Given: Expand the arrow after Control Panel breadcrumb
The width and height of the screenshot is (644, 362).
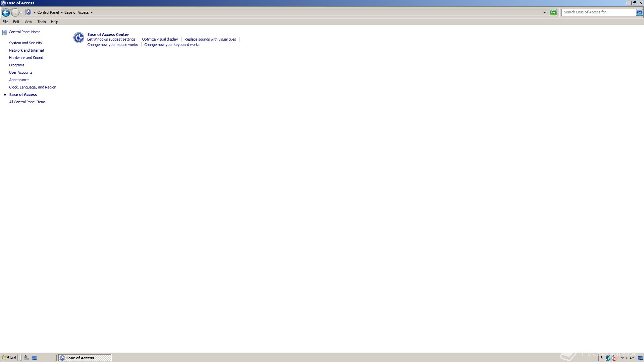Looking at the screenshot, I should (x=62, y=12).
